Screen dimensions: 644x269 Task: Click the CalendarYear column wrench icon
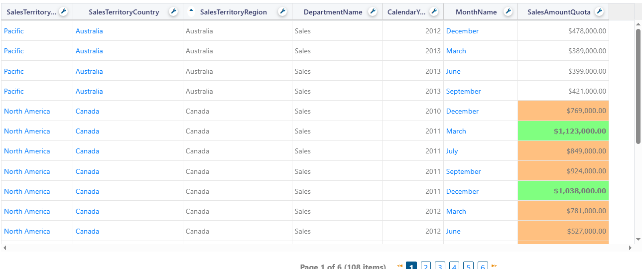point(434,12)
